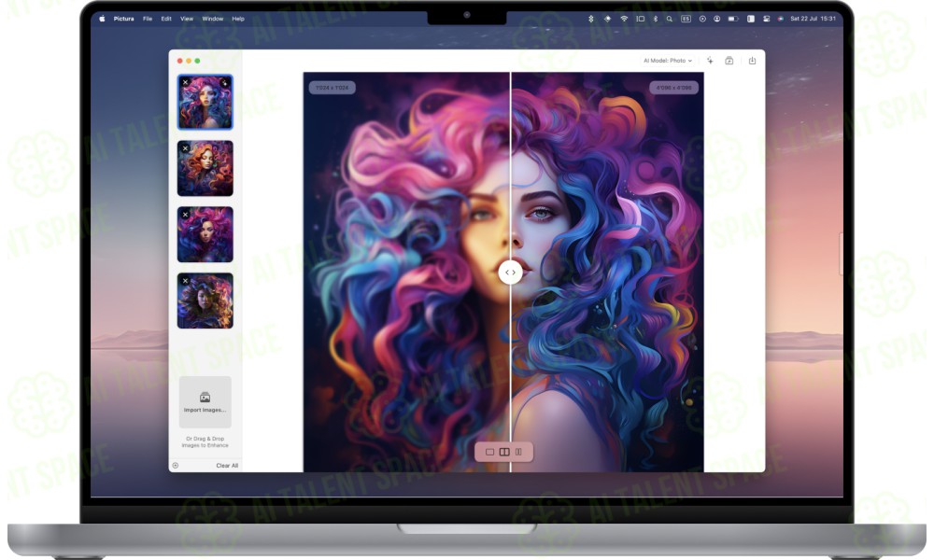
Task: Click the export share icon in toolbar
Action: 752,61
